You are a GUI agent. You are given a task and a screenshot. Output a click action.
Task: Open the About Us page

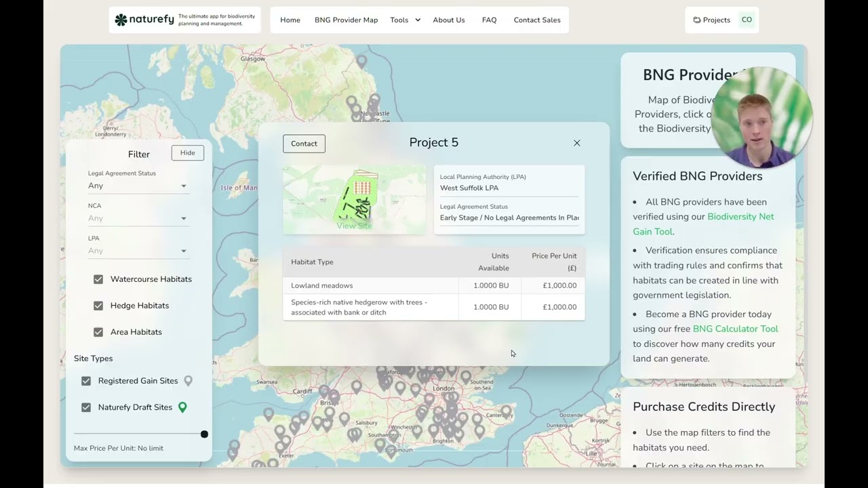click(x=449, y=20)
